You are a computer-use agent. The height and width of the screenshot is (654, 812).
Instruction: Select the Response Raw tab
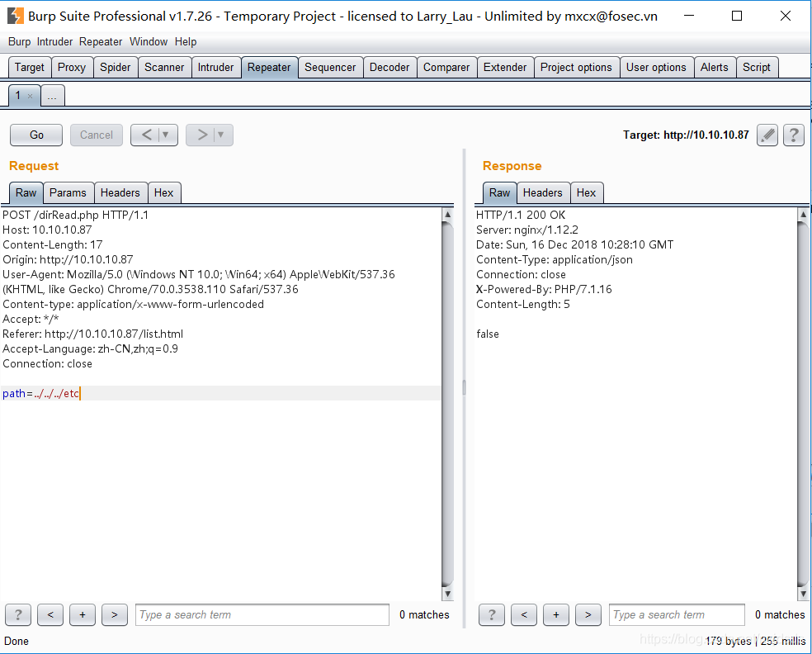click(500, 192)
